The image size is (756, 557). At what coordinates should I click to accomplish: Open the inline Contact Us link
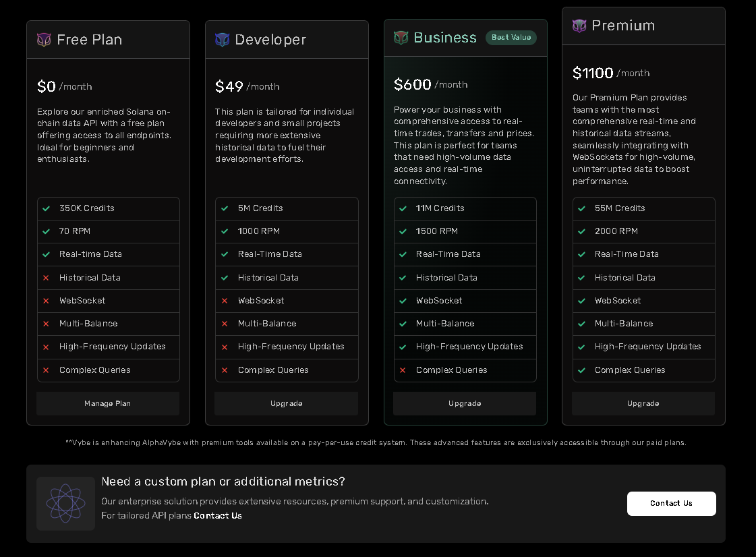click(218, 515)
